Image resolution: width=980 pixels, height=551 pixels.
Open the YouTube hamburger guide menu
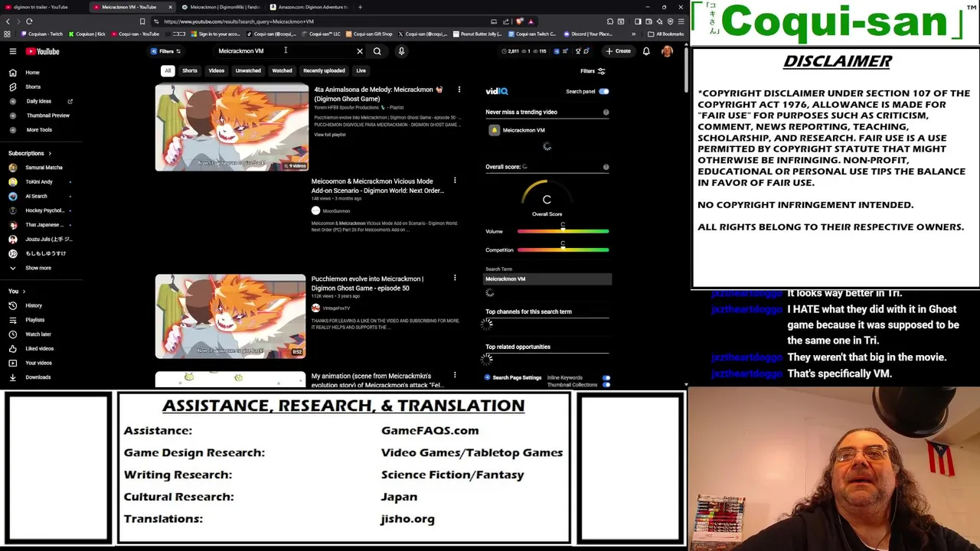[13, 51]
